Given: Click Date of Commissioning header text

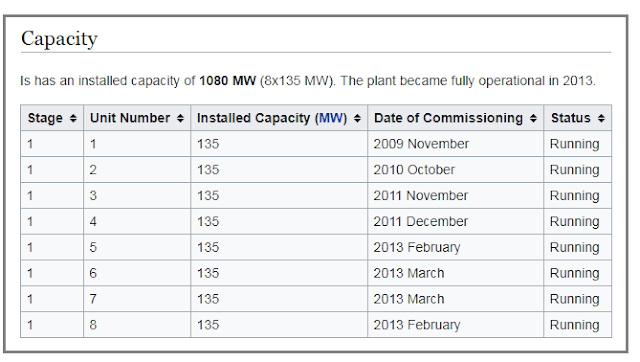Looking at the screenshot, I should coord(448,118).
